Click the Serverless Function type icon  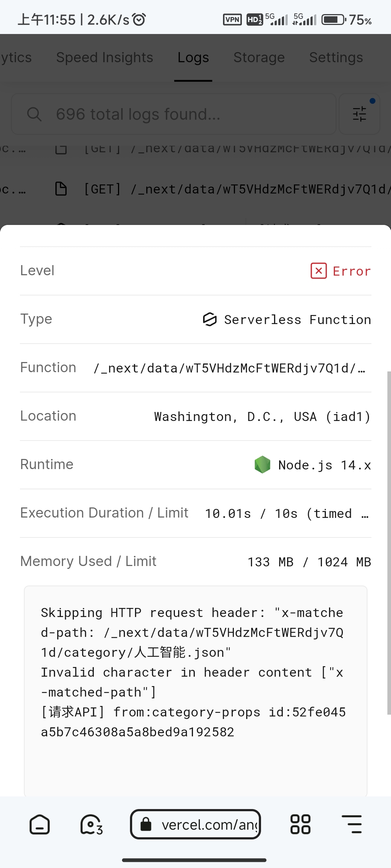(x=210, y=320)
